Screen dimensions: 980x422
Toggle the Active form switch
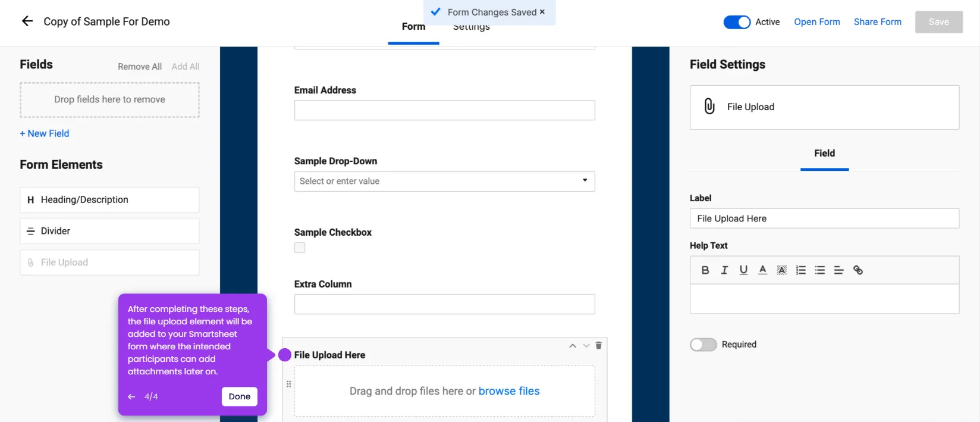[x=737, y=22]
